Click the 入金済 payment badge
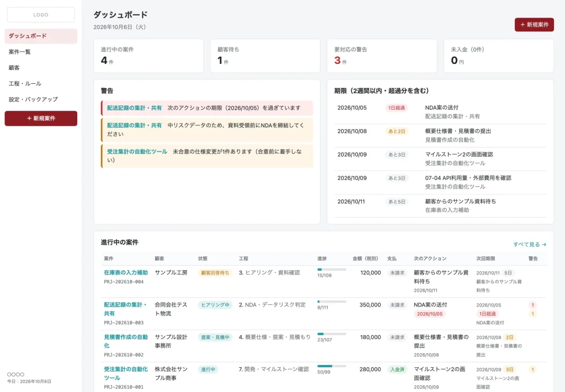The width and height of the screenshot is (565, 392). click(397, 369)
